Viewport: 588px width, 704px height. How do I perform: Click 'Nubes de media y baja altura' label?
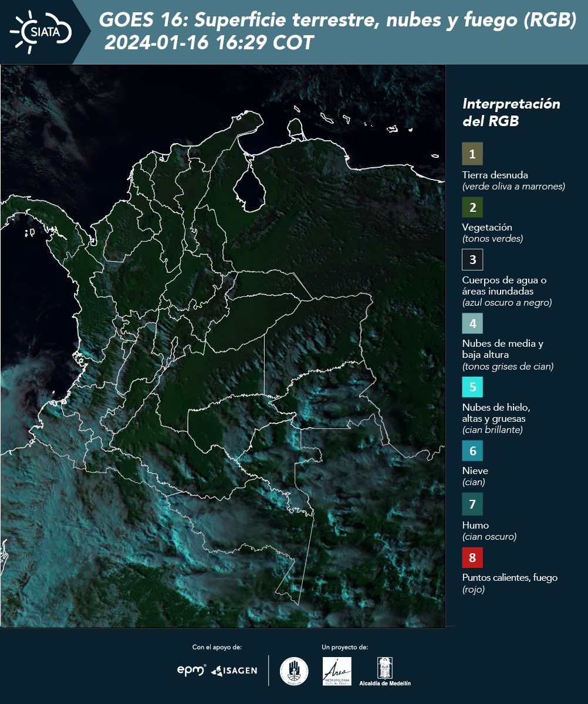pyautogui.click(x=503, y=349)
